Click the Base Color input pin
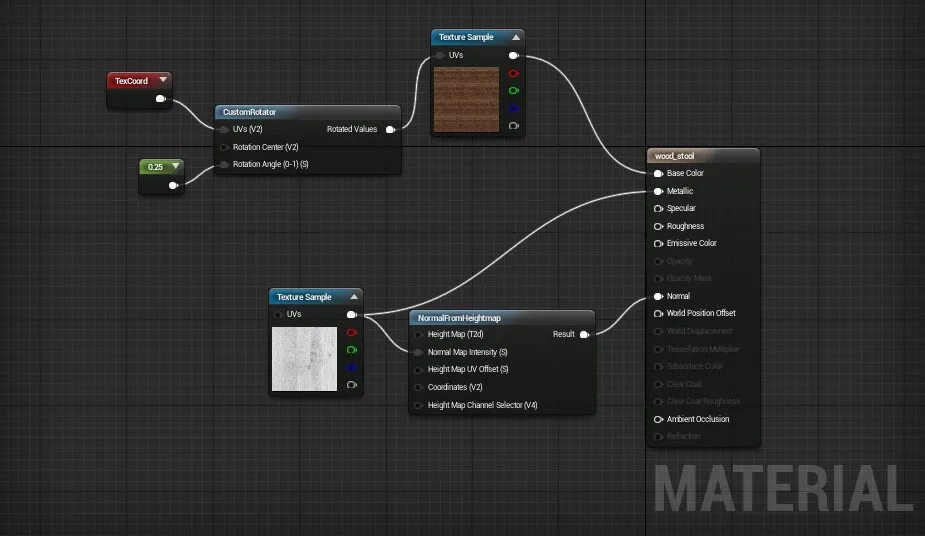The height and width of the screenshot is (536, 925). coord(658,173)
